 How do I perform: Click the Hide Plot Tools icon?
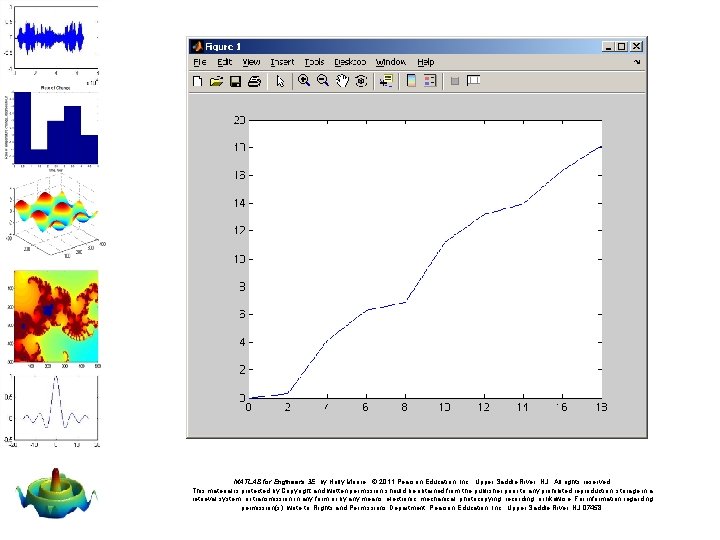click(x=455, y=81)
